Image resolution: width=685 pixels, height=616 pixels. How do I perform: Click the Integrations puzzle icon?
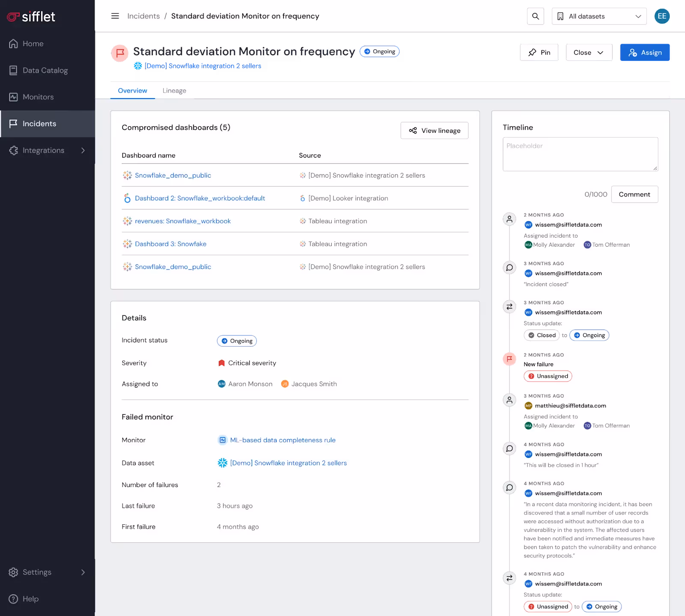(14, 150)
